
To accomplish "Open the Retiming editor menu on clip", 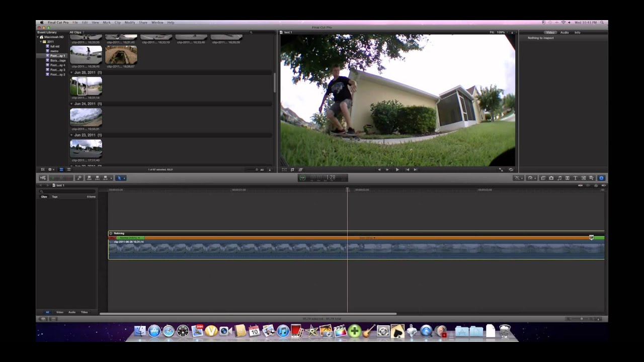I will pos(111,233).
